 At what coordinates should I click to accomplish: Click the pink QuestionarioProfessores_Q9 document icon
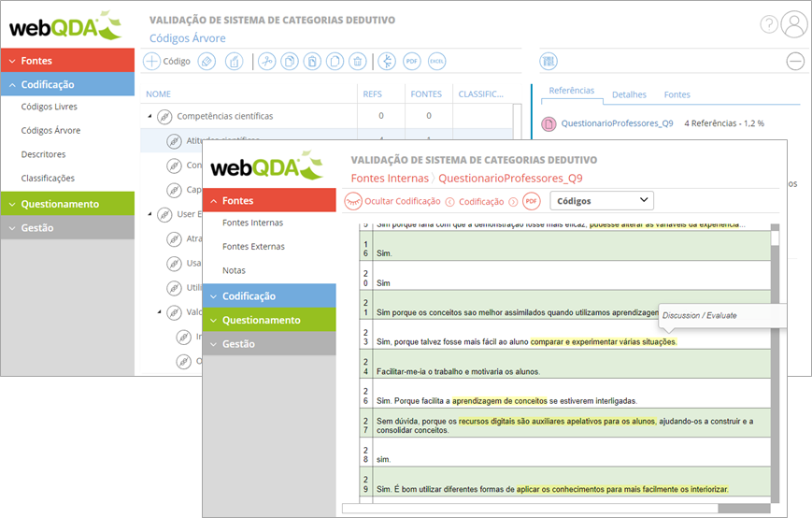[x=548, y=123]
